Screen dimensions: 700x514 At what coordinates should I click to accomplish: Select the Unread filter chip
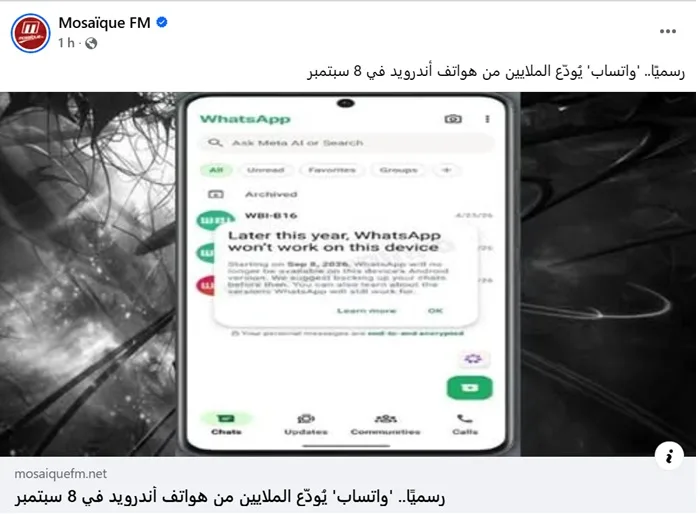click(x=266, y=170)
